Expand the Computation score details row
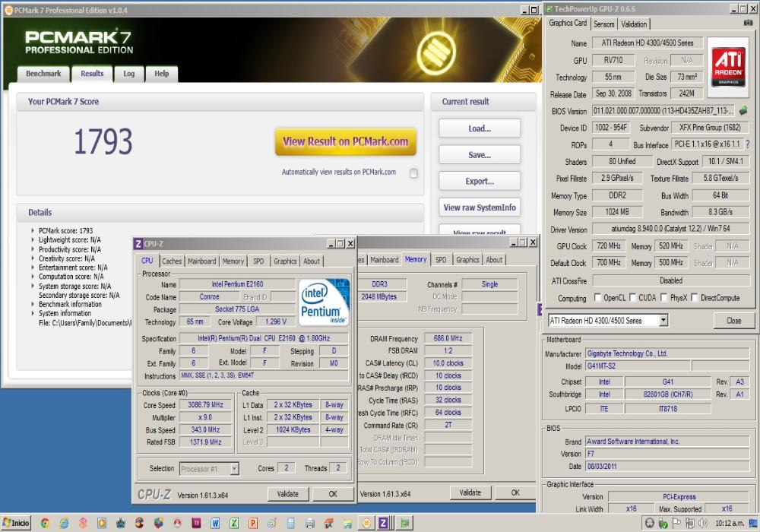Screen dimensions: 760x532 pos(33,277)
